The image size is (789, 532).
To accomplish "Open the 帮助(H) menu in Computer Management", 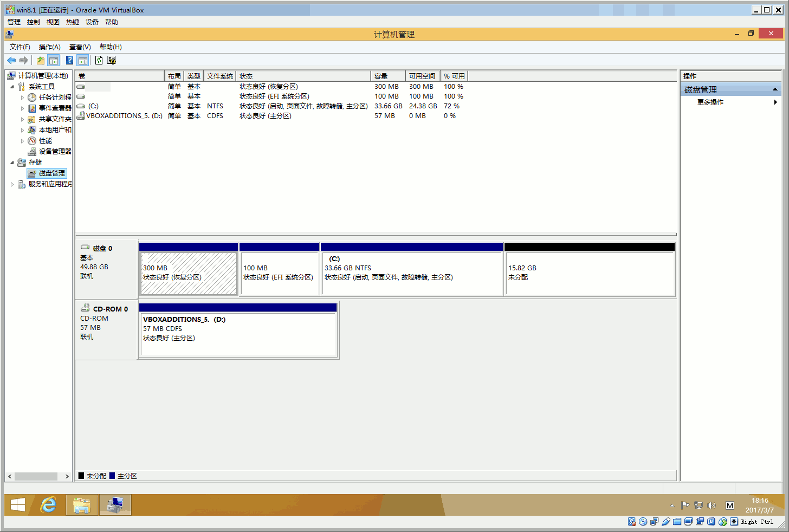I will (x=111, y=47).
